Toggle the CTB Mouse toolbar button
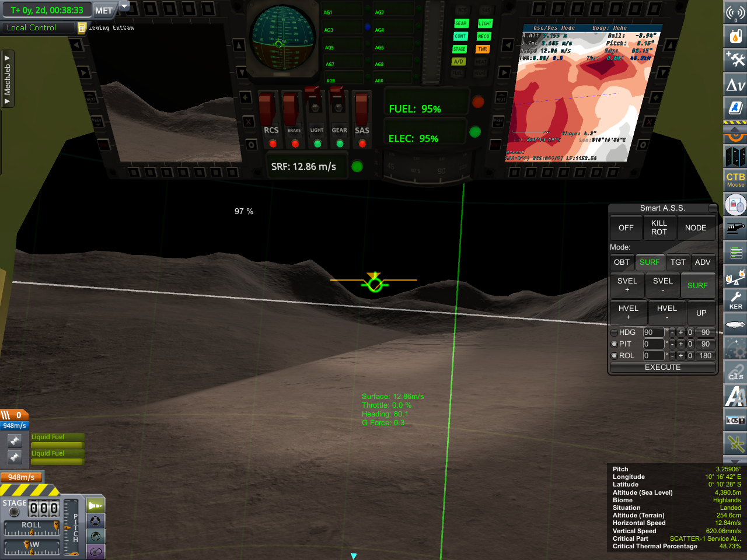 point(735,180)
